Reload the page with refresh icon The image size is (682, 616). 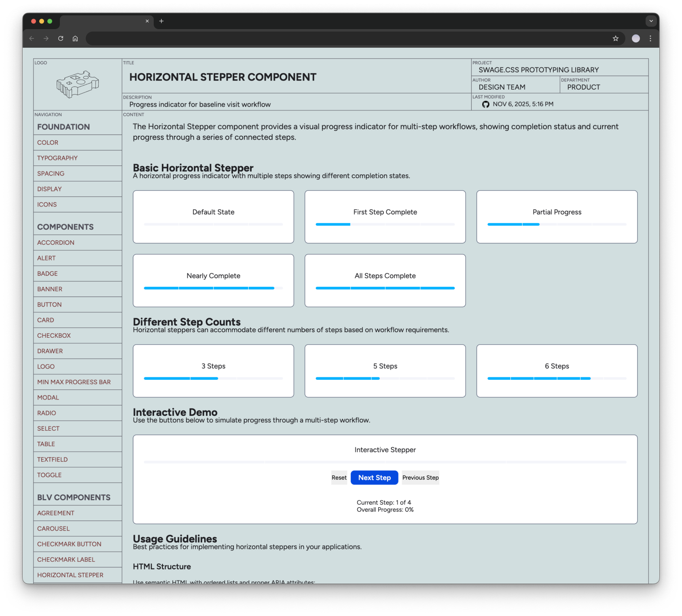61,38
